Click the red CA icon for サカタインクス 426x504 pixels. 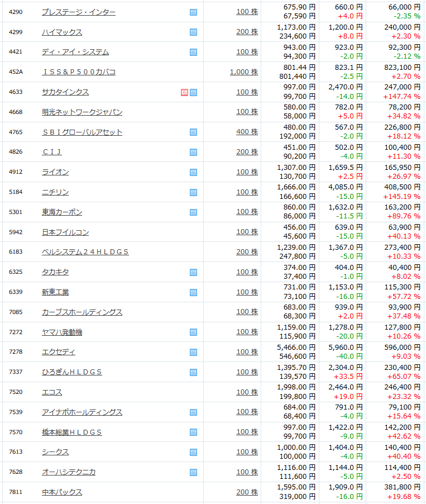coord(184,93)
